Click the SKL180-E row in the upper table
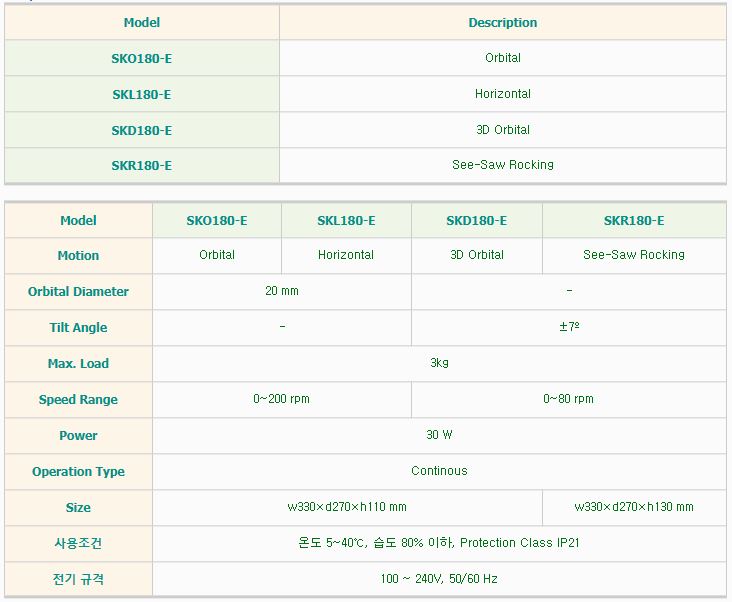The height and width of the screenshot is (602, 732). click(x=141, y=95)
